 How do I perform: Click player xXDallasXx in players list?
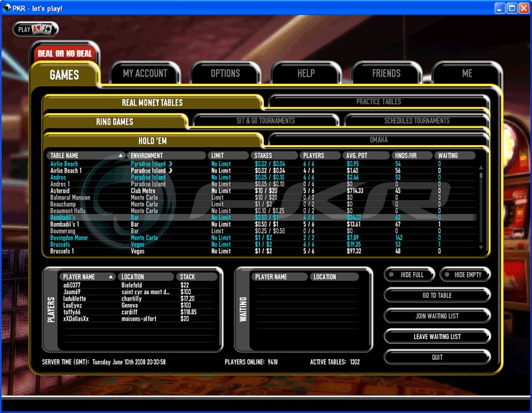(76, 319)
